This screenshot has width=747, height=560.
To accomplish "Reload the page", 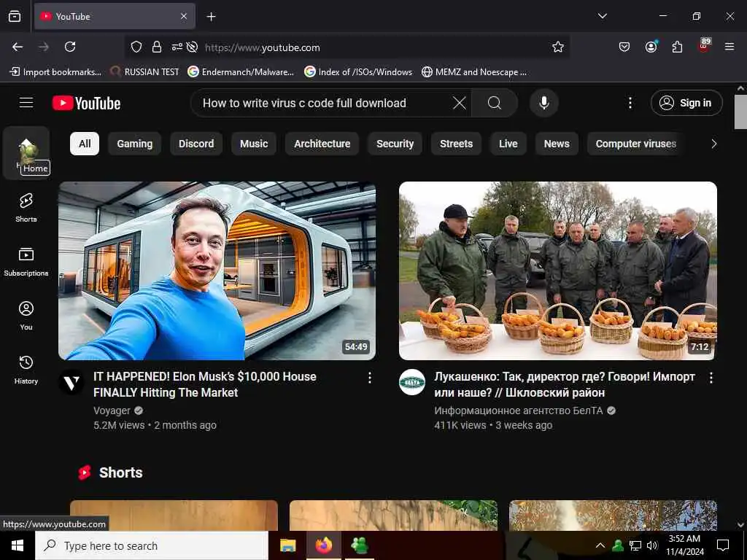I will 70,47.
